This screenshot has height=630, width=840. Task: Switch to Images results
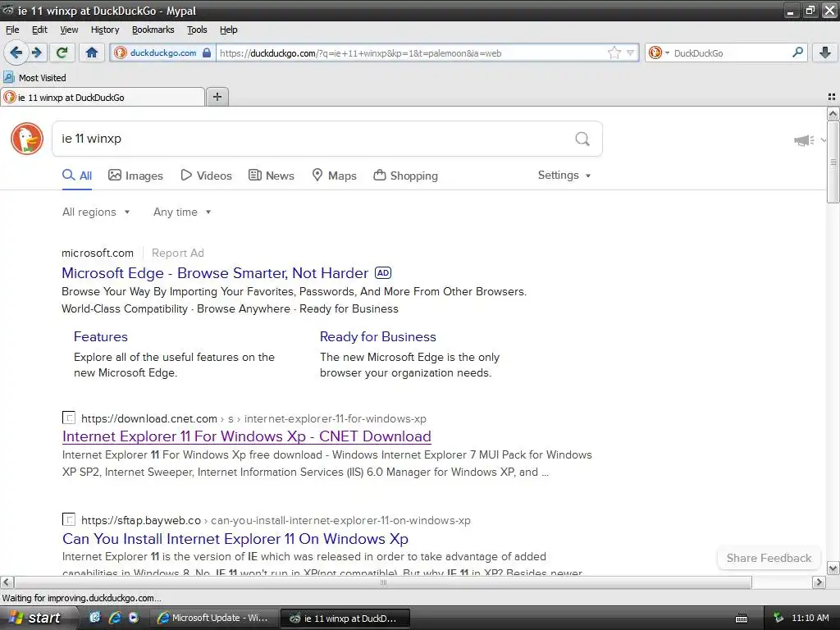pyautogui.click(x=135, y=176)
